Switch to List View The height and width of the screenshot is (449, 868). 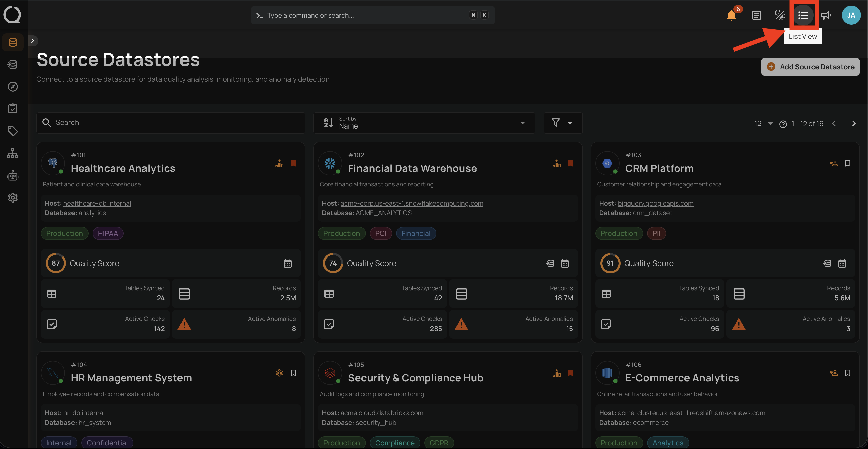803,15
